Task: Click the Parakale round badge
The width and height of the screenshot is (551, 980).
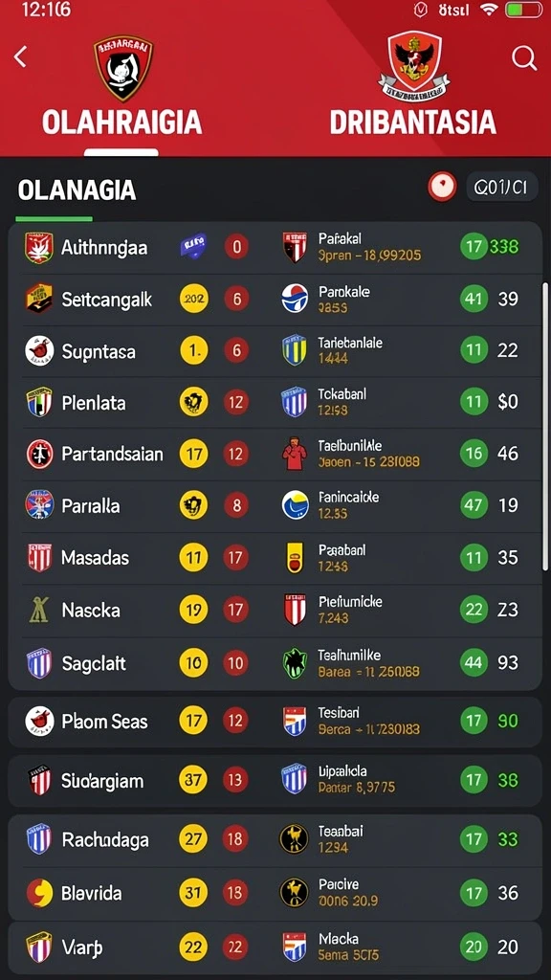Action: [295, 299]
